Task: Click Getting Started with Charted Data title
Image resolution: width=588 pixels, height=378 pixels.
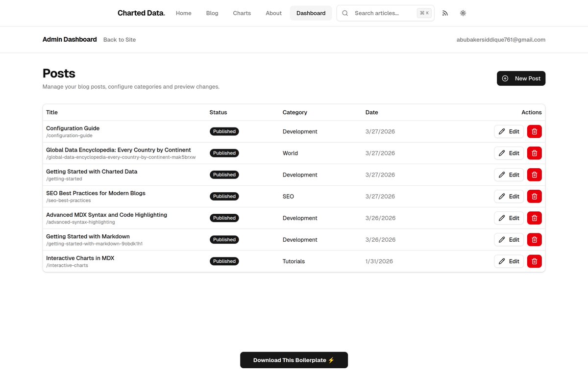Action: coord(92,172)
